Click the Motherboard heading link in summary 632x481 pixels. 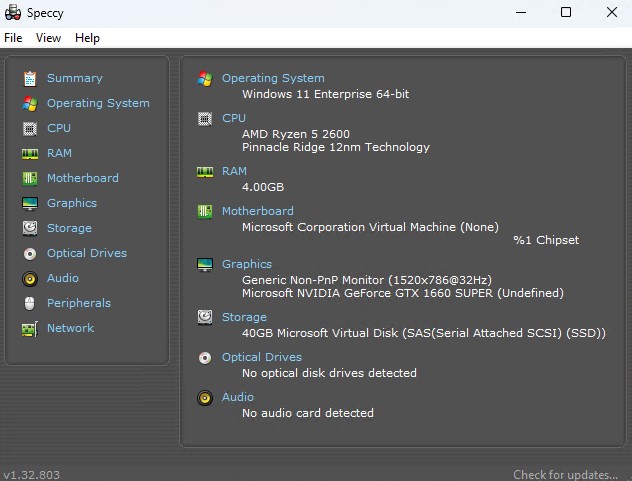(258, 211)
